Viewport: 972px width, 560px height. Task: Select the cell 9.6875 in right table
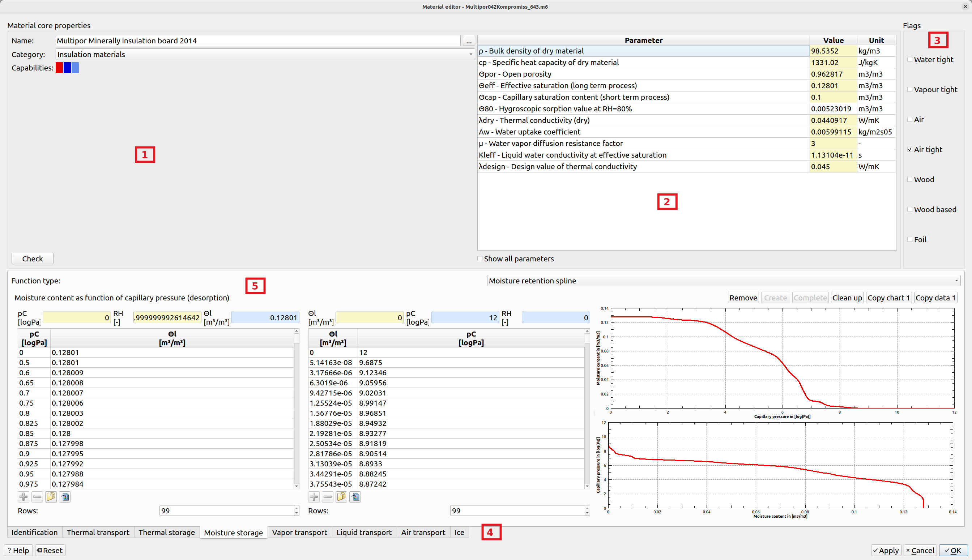[471, 363]
